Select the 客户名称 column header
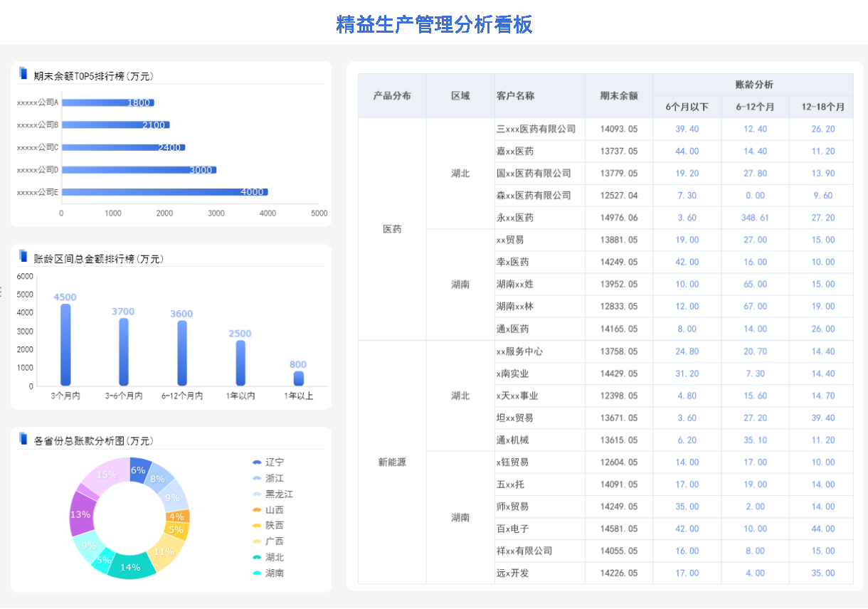The width and height of the screenshot is (868, 609). [x=515, y=96]
